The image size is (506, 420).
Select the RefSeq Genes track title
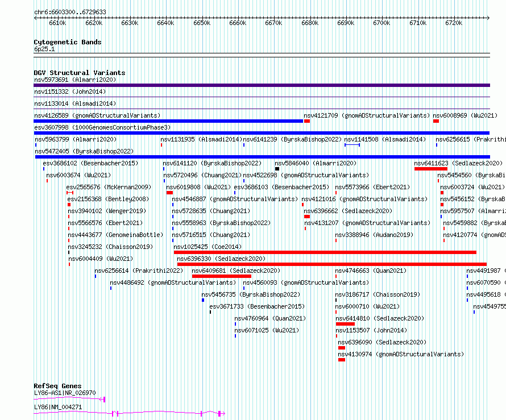coord(57,386)
